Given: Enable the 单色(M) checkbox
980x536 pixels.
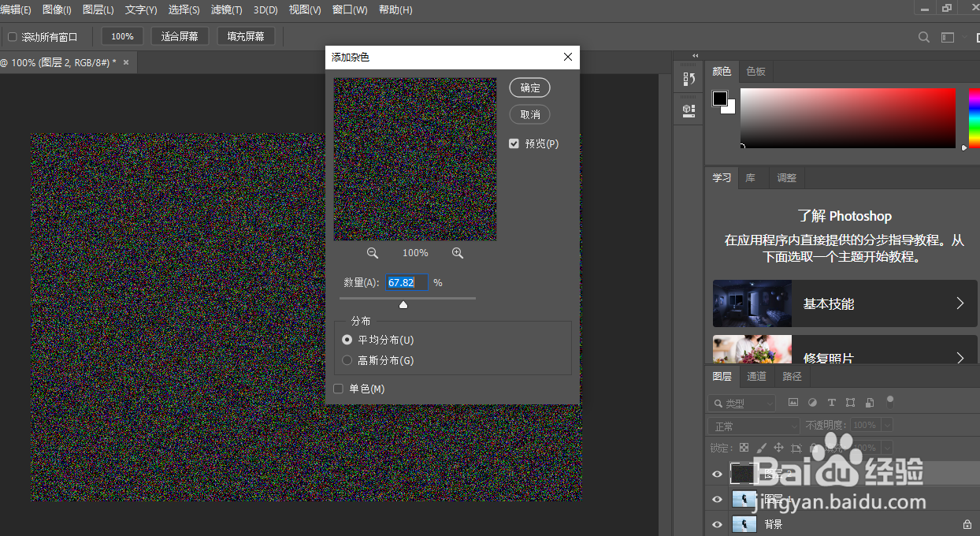Looking at the screenshot, I should click(339, 389).
